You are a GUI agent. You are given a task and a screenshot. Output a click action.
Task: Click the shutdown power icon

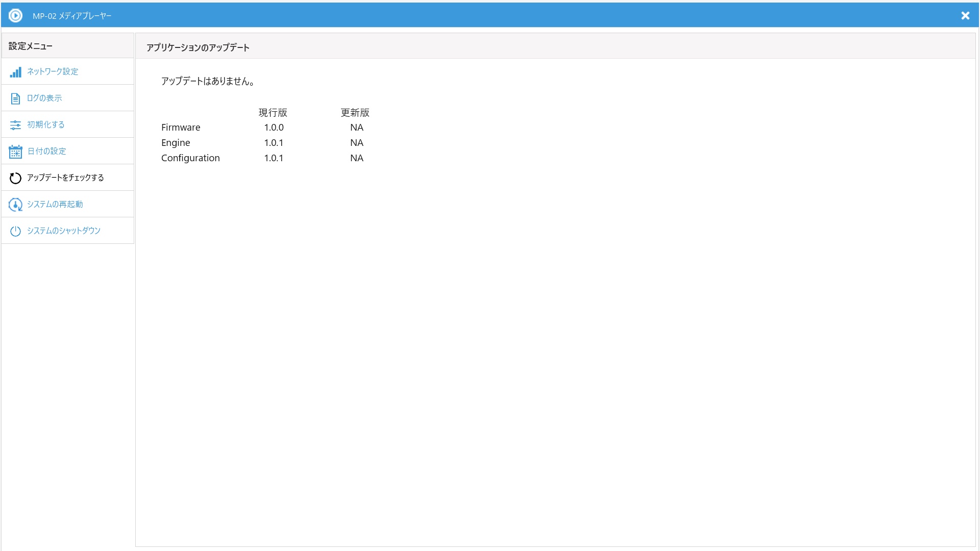click(x=15, y=231)
